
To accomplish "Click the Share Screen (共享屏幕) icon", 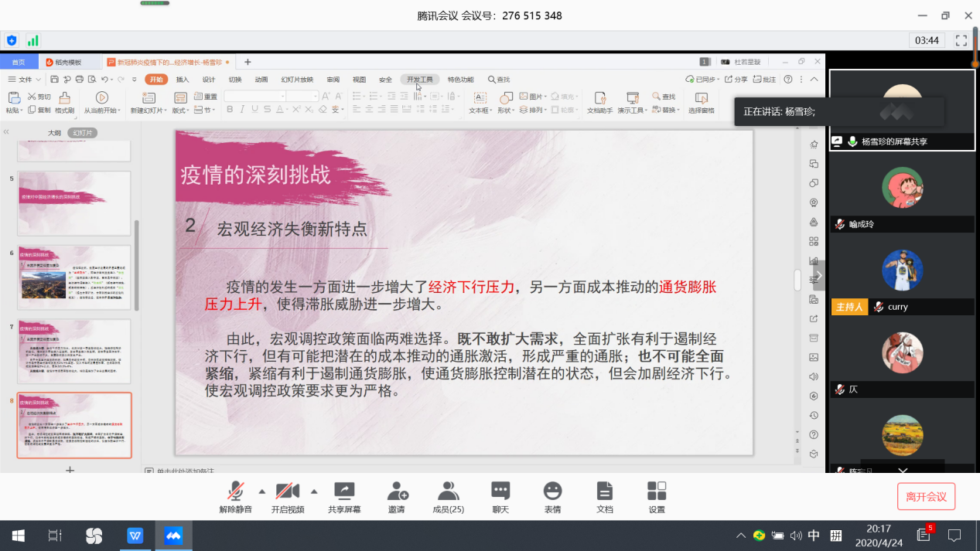I will click(344, 491).
